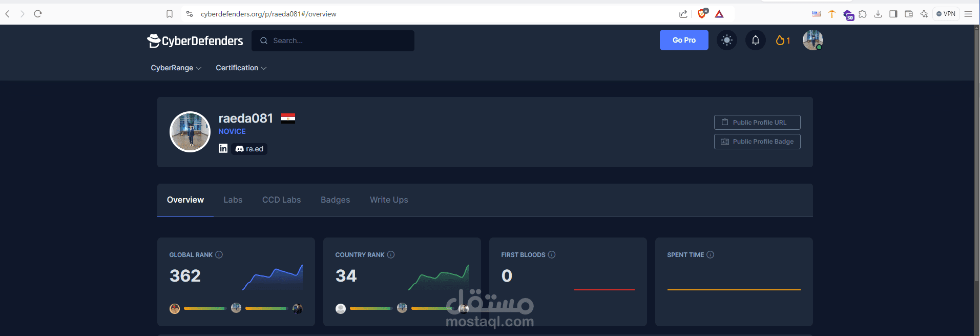Open user avatar menu in header
Screen dimensions: 980x336
tap(812, 40)
